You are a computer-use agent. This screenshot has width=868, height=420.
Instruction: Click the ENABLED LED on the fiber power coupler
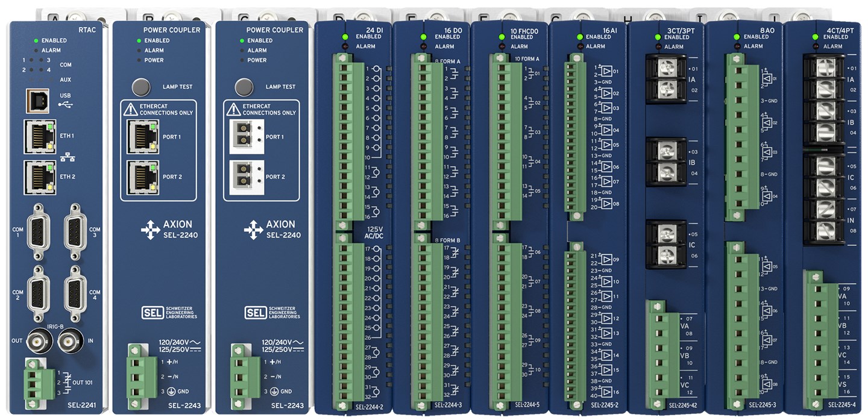click(242, 40)
